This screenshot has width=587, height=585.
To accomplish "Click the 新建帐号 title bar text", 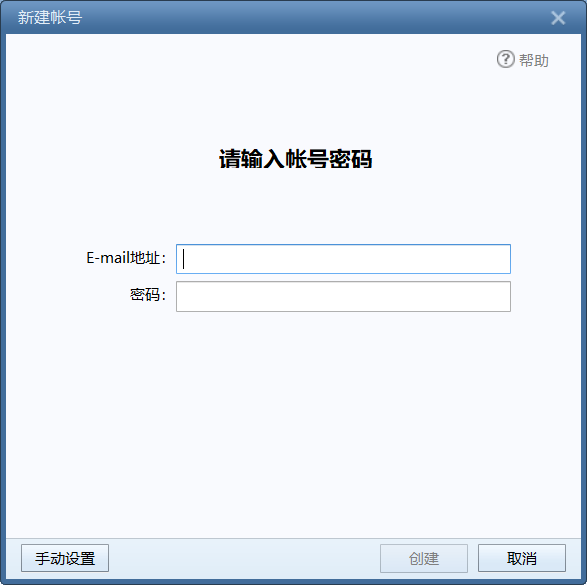I will 50,18.
